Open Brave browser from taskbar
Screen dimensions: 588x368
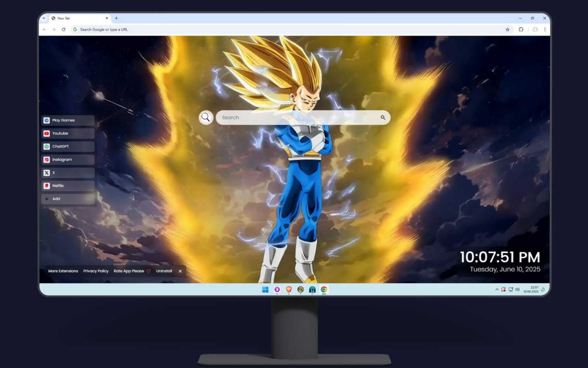289,289
